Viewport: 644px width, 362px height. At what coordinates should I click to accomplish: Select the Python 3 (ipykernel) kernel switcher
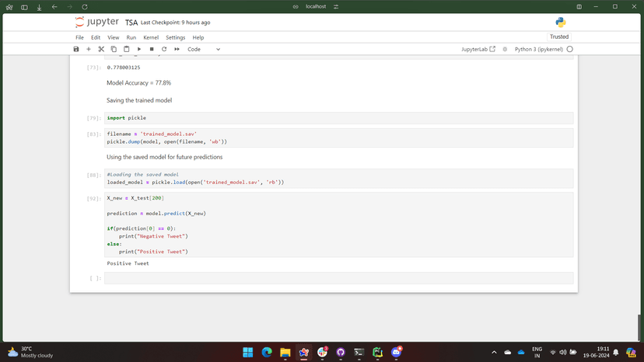click(x=538, y=49)
